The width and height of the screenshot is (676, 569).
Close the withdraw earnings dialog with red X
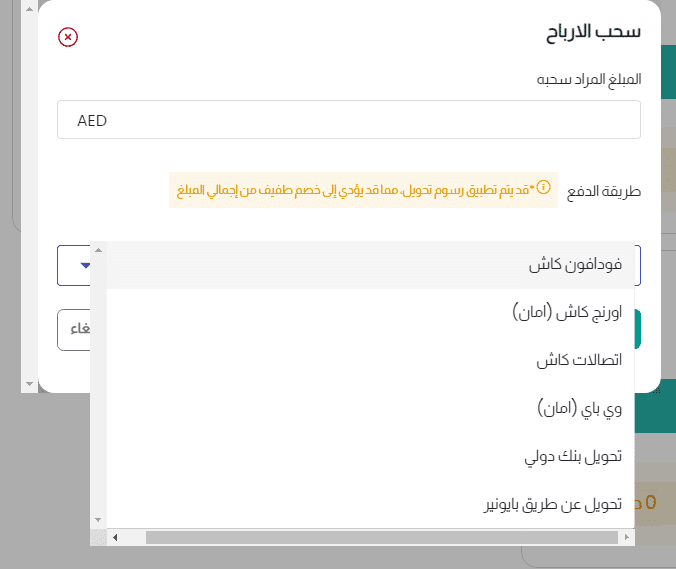click(x=68, y=38)
